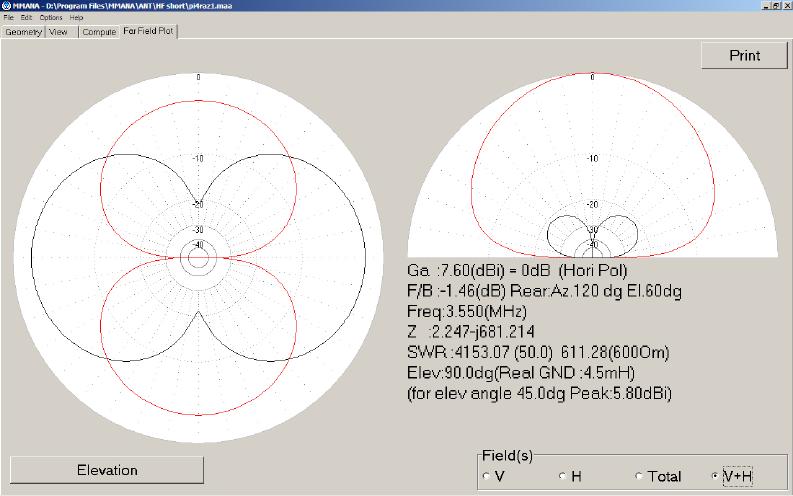Click the elevation half-circle plot
This screenshot has height=496, width=793.
(x=592, y=160)
